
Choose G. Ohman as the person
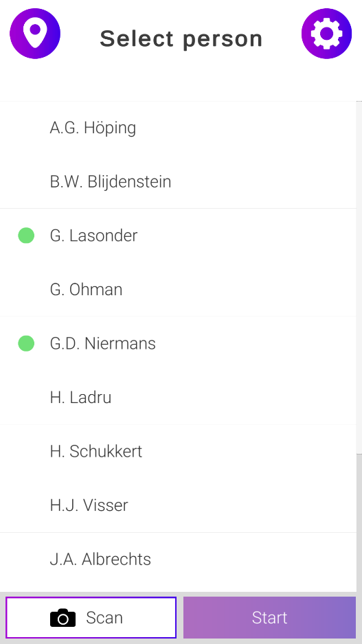pos(178,290)
